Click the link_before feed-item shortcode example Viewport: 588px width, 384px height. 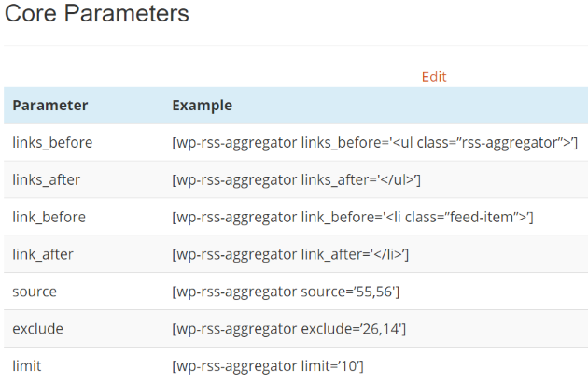point(352,217)
